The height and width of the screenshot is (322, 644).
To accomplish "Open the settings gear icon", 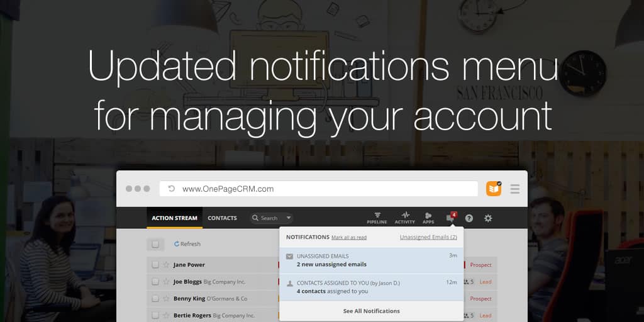I will pyautogui.click(x=488, y=218).
